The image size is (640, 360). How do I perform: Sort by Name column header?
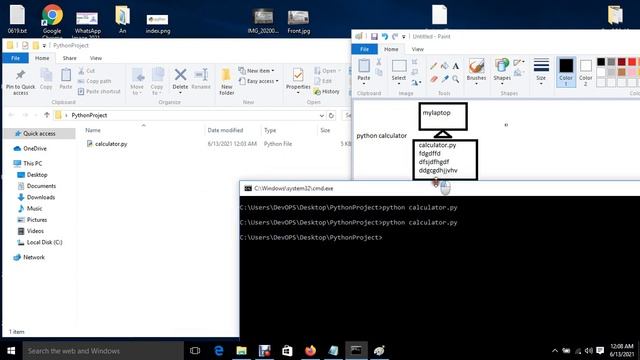tap(93, 130)
